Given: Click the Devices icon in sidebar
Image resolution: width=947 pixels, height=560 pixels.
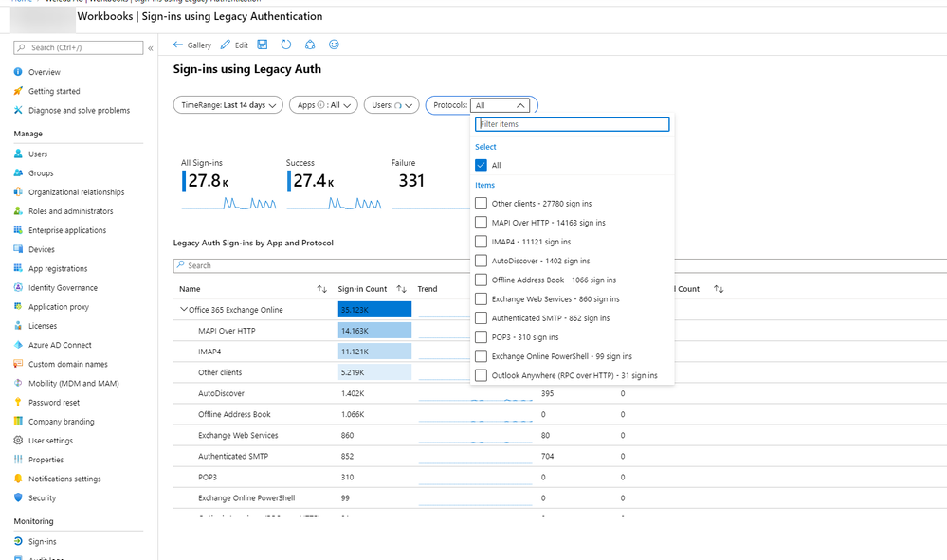Looking at the screenshot, I should pyautogui.click(x=18, y=249).
